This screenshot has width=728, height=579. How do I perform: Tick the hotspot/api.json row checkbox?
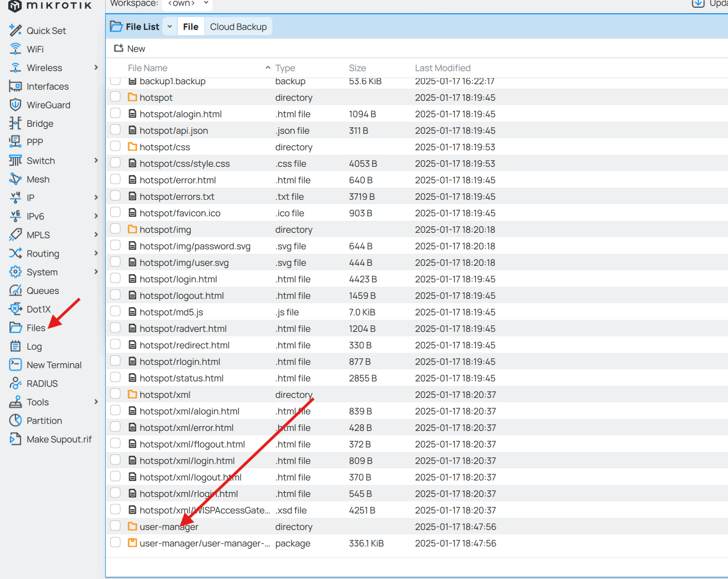(115, 130)
